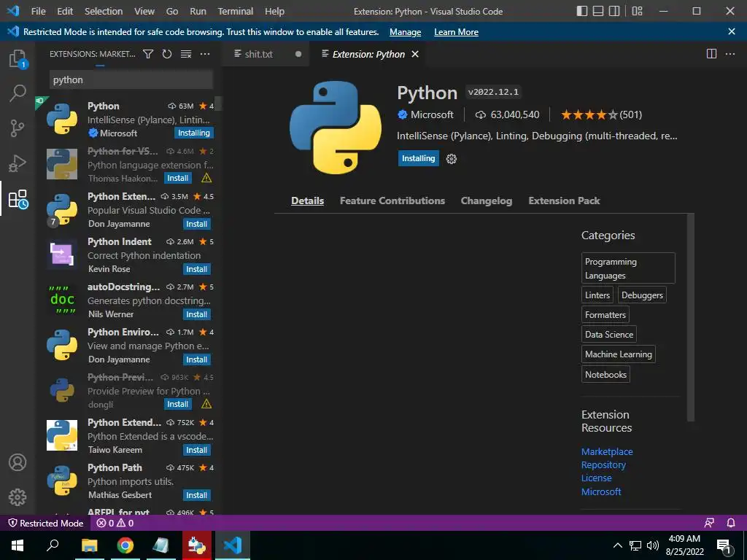The width and height of the screenshot is (747, 560).
Task: Click the volume icon in system tray
Action: click(653, 545)
